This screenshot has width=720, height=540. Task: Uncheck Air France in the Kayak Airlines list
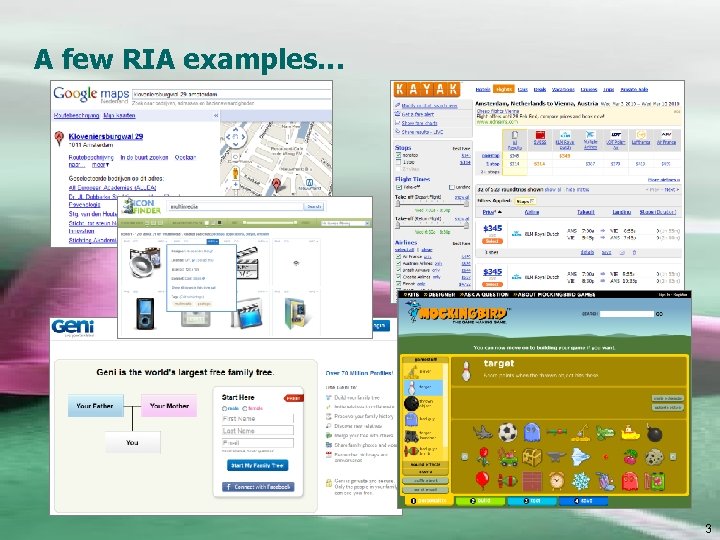(x=399, y=257)
